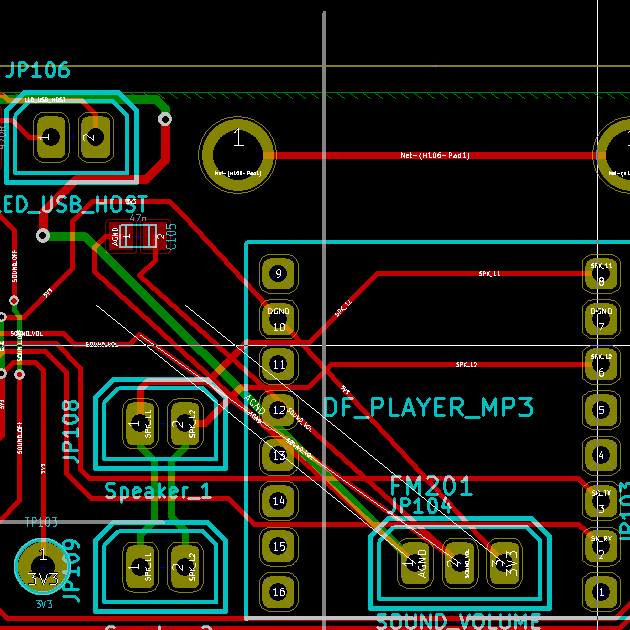Select JP109 pad 1 SPK_L1
This screenshot has width=630, height=630.
[x=140, y=567]
